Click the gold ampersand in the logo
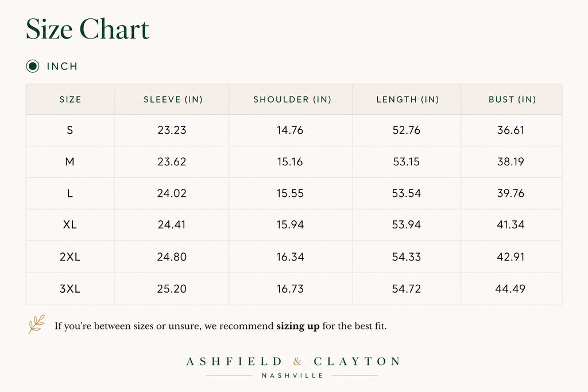The height and width of the screenshot is (392, 588). (297, 361)
